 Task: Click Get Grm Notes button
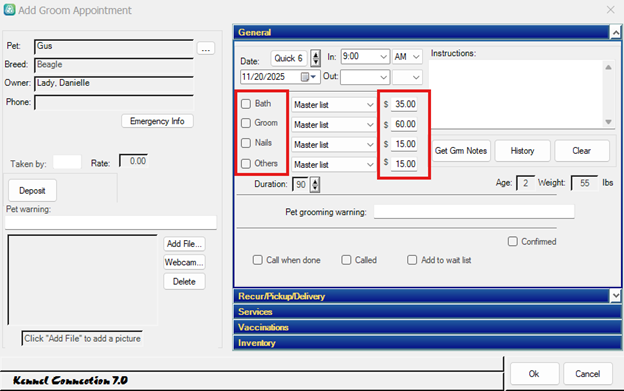tap(461, 151)
